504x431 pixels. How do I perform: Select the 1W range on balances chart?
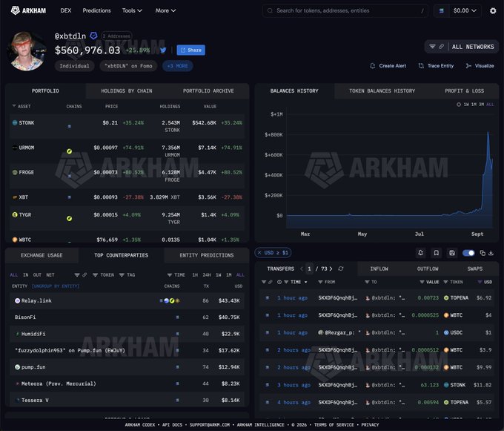[x=466, y=105]
